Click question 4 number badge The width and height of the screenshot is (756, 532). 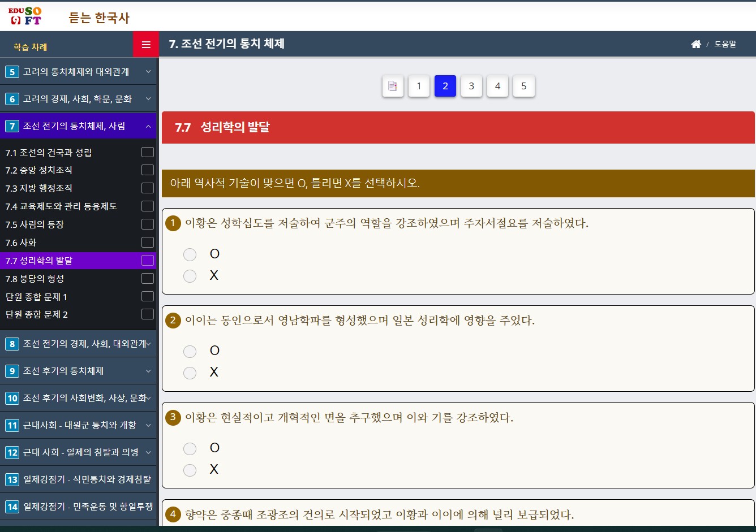173,514
